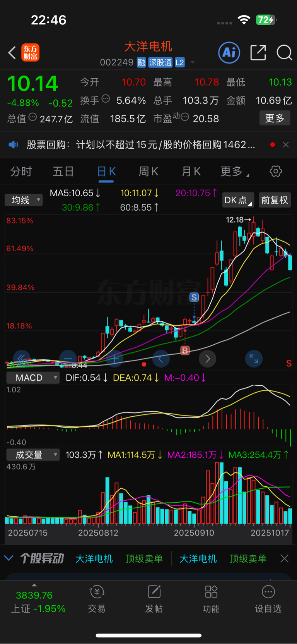The width and height of the screenshot is (297, 644).
Task: Open the 成交量 indicator dropdown
Action: pos(33,455)
